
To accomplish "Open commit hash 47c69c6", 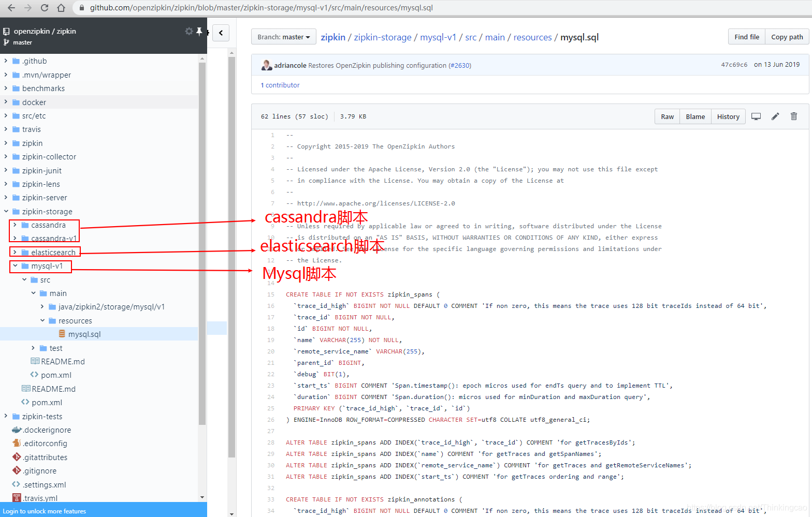I will 734,65.
